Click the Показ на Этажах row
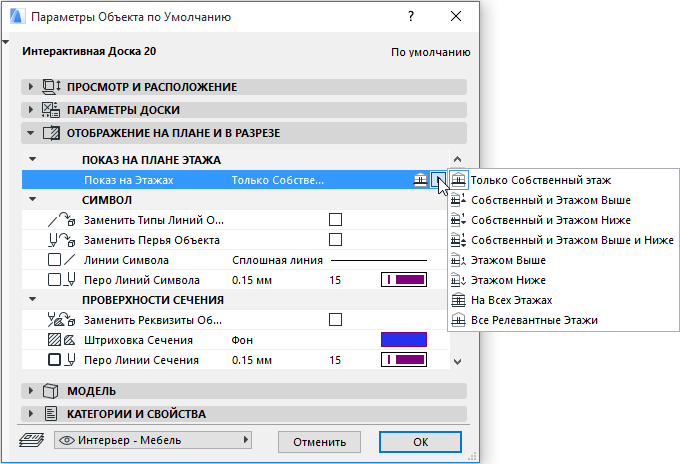680x464 pixels. [x=234, y=180]
